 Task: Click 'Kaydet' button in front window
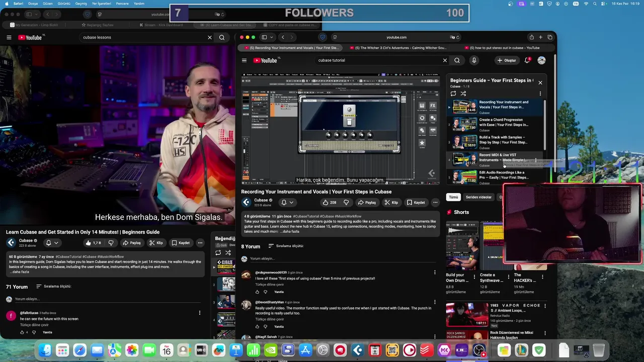(416, 203)
